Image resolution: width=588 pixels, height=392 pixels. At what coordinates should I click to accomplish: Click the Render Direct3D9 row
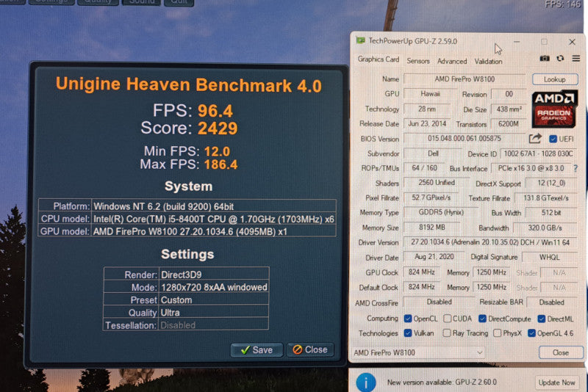tap(187, 275)
